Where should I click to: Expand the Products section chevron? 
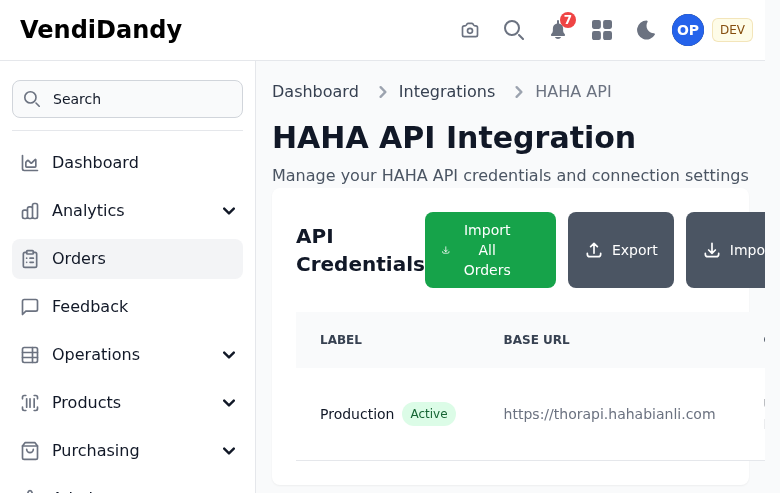[x=229, y=403]
